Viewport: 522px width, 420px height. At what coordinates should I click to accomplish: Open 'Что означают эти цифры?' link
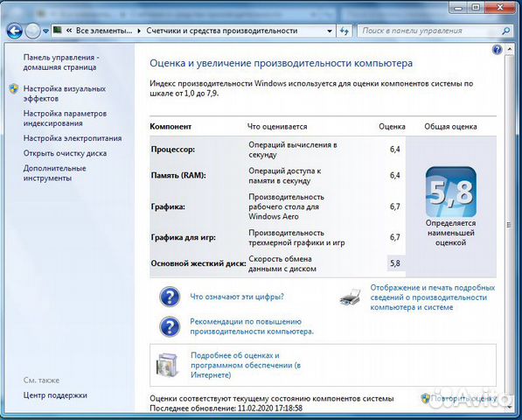tap(237, 297)
